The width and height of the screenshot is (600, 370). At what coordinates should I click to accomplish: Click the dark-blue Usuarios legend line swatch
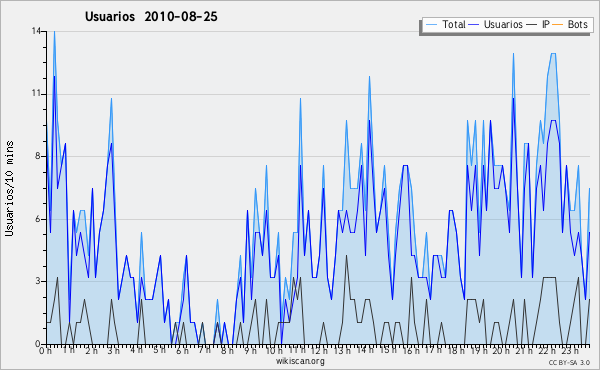474,25
